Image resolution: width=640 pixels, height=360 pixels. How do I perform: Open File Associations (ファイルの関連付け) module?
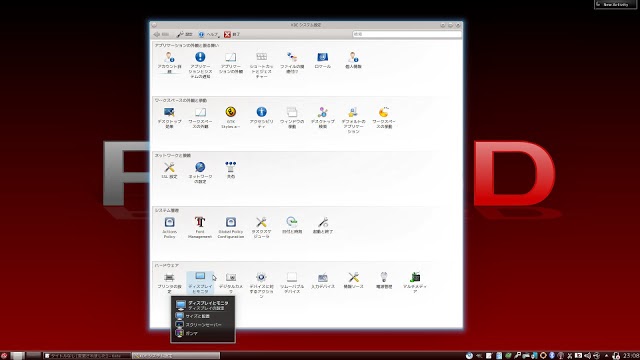pyautogui.click(x=292, y=62)
